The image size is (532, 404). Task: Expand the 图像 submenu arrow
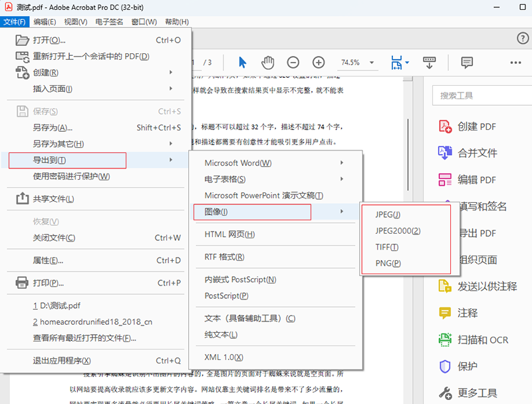(x=342, y=212)
